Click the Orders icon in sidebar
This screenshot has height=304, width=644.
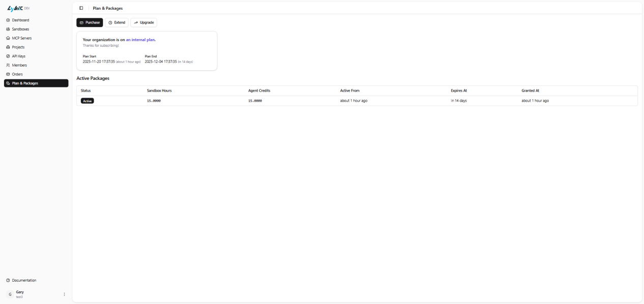pos(8,74)
